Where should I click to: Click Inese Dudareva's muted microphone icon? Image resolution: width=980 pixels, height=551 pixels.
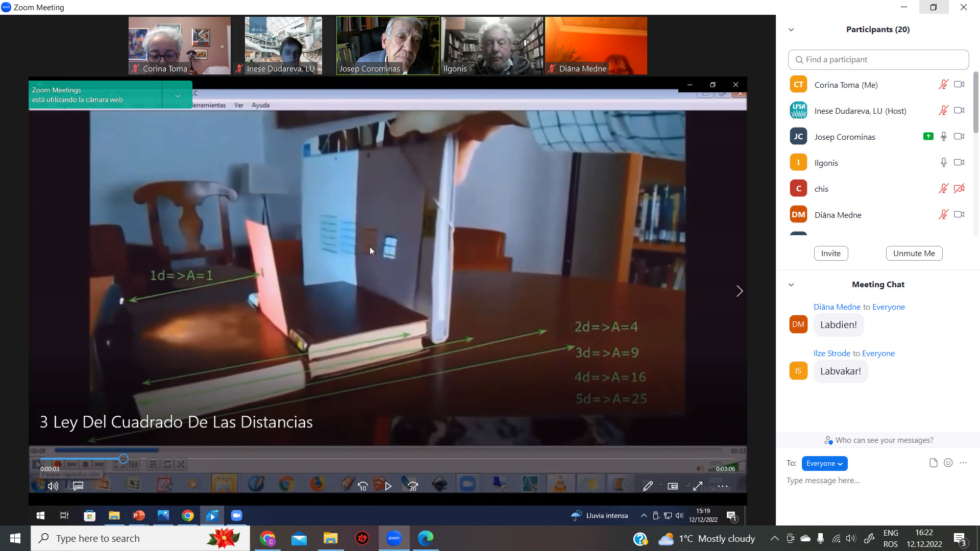coord(943,111)
